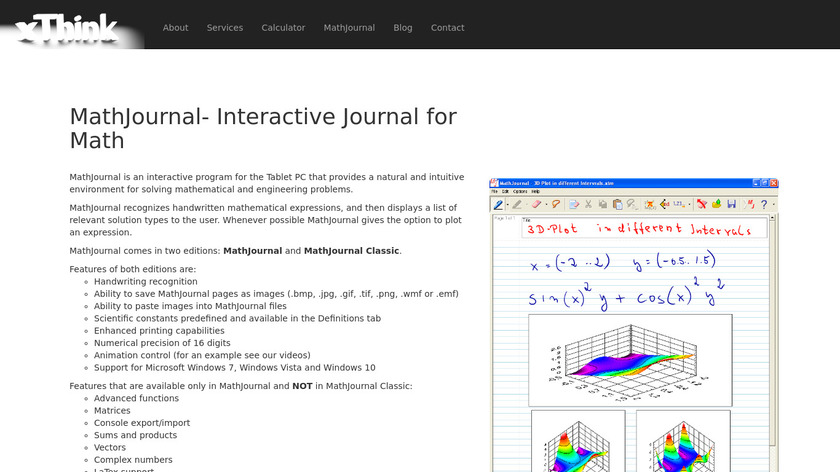The height and width of the screenshot is (472, 840).
Task: Click 'Support for Microsoft Windows 7' list item
Action: point(235,368)
